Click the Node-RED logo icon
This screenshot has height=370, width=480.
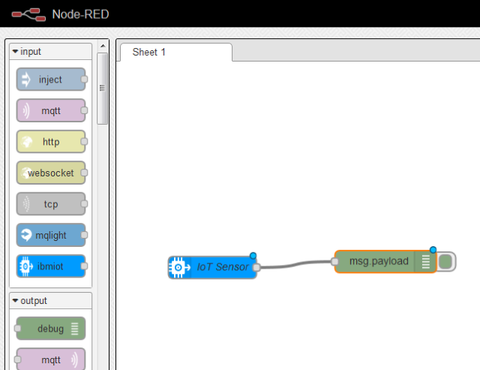(x=29, y=14)
